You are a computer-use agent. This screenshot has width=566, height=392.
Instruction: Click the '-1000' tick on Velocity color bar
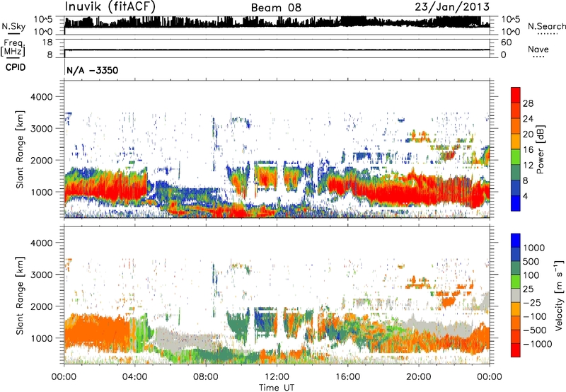(537, 344)
